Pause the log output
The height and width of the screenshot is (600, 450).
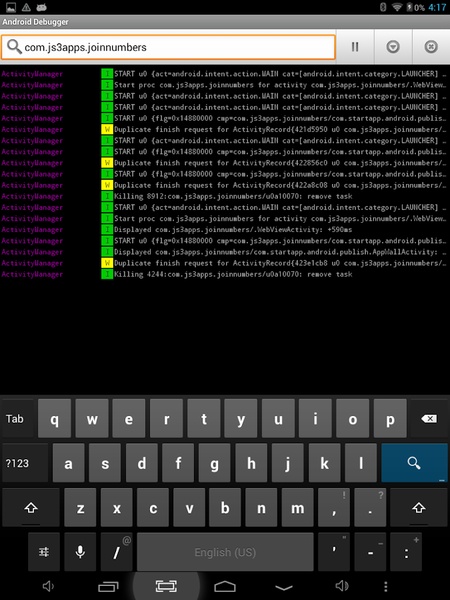(355, 47)
